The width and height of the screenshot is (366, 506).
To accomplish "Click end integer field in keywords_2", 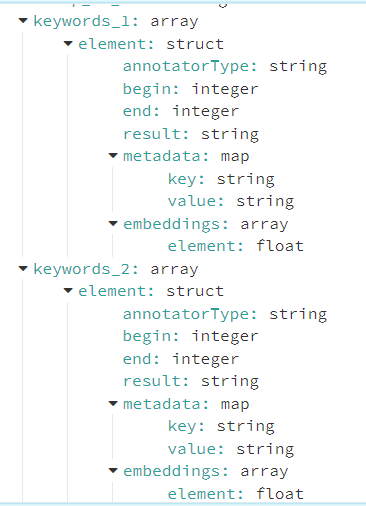I will pyautogui.click(x=181, y=359).
